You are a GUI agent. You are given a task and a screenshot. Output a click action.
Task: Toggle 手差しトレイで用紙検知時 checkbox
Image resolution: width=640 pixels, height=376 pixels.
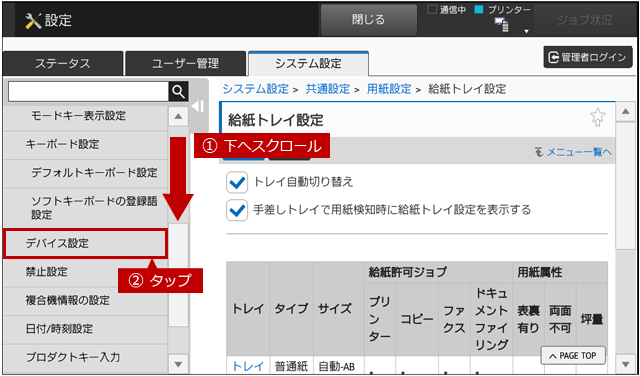(237, 210)
